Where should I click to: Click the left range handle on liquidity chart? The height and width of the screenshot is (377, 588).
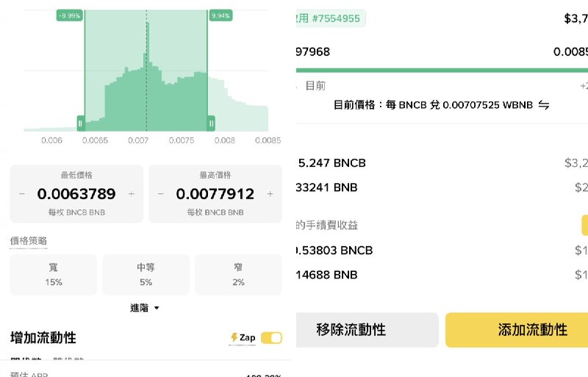[x=80, y=123]
